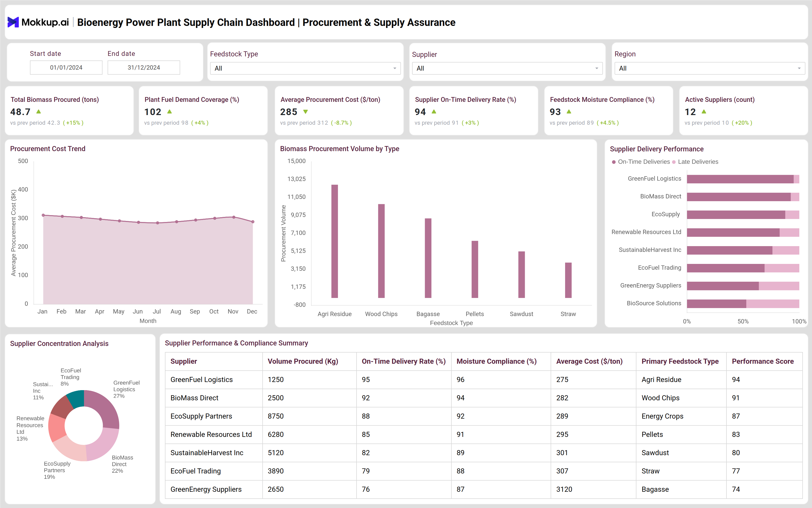Toggle Late Deliveries legend marker
This screenshot has height=508, width=812.
pyautogui.click(x=674, y=162)
